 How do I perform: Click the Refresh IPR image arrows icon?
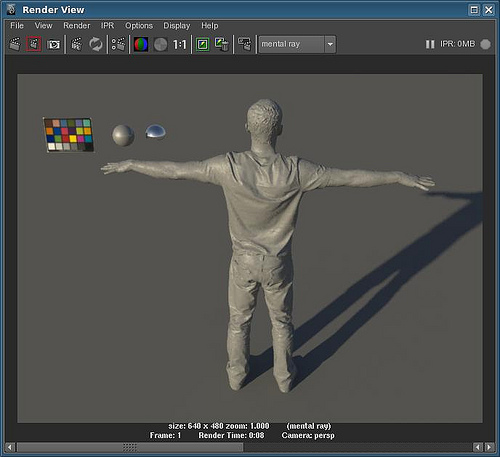[x=96, y=44]
